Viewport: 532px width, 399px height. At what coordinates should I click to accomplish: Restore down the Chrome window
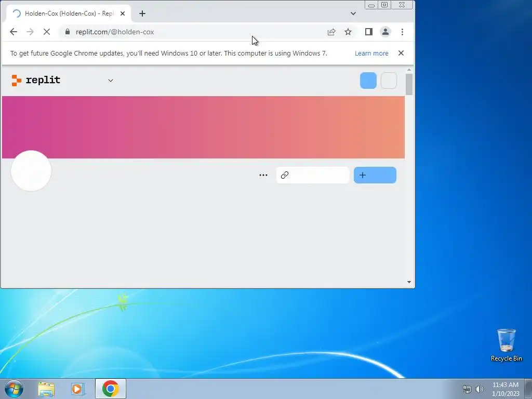pos(384,5)
